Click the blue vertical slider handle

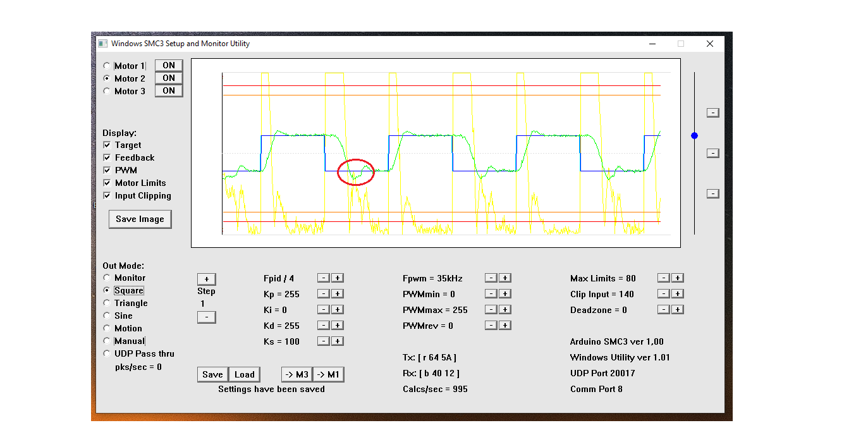coord(694,135)
